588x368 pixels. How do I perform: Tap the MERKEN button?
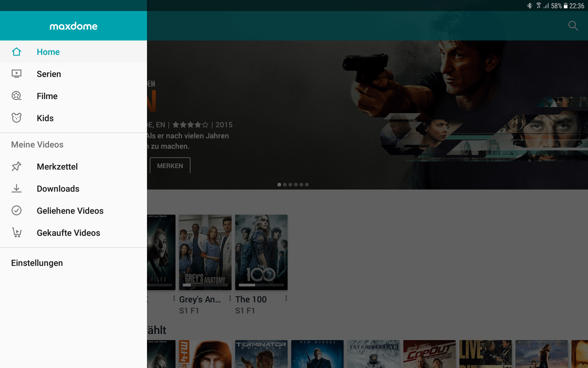click(170, 166)
